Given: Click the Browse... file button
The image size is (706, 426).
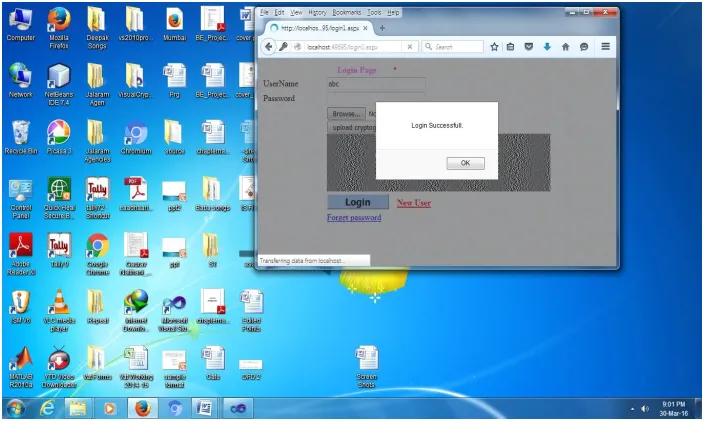Looking at the screenshot, I should (x=346, y=113).
